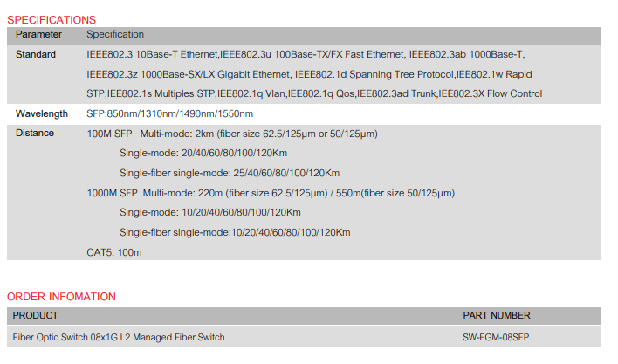Viewport: 618px width, 364px height.
Task: Click the Specification column header
Action: point(115,35)
